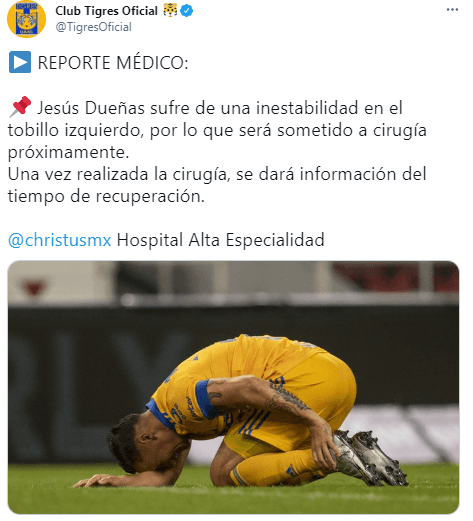The image size is (473, 521).
Task: Open the Club Tigres Oficial display name
Action: pos(106,11)
